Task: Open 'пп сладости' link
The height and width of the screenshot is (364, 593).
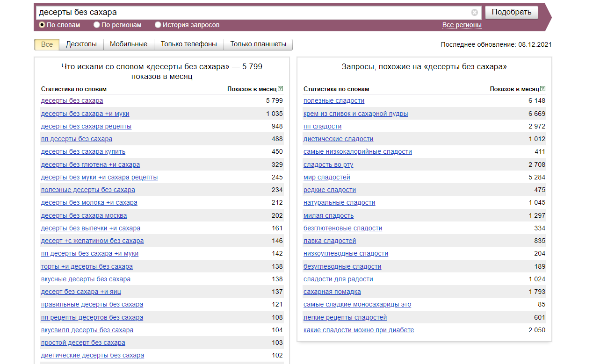Action: click(322, 126)
